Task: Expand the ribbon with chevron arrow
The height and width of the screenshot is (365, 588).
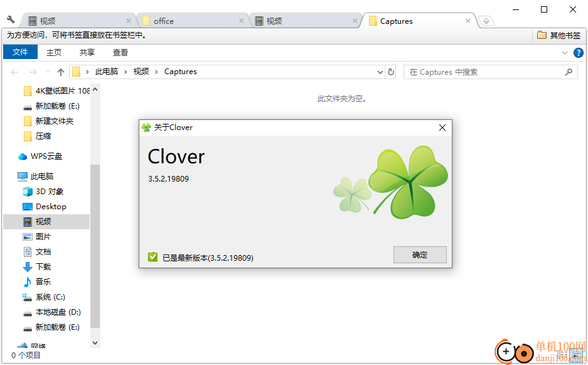Action: [564, 53]
